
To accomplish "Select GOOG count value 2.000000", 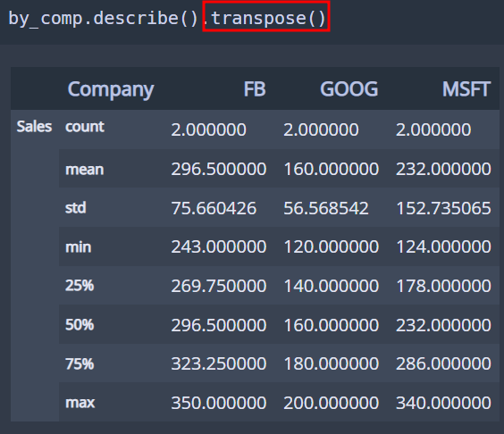I will click(321, 130).
